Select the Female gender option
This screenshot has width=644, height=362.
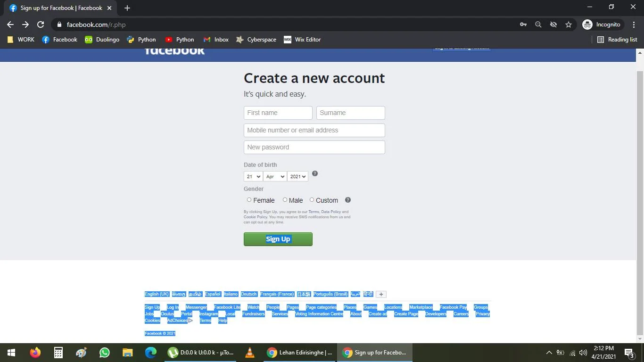click(249, 200)
